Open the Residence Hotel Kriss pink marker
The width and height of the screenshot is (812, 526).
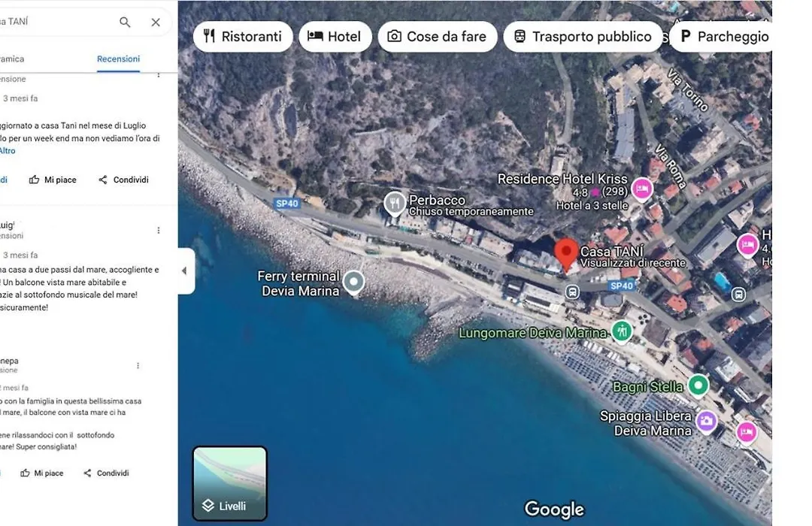tap(641, 189)
